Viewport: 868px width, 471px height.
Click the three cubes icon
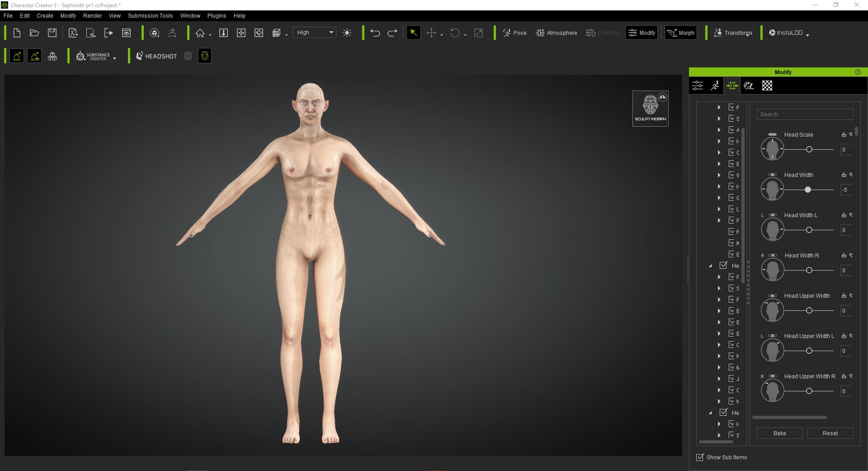pos(52,56)
